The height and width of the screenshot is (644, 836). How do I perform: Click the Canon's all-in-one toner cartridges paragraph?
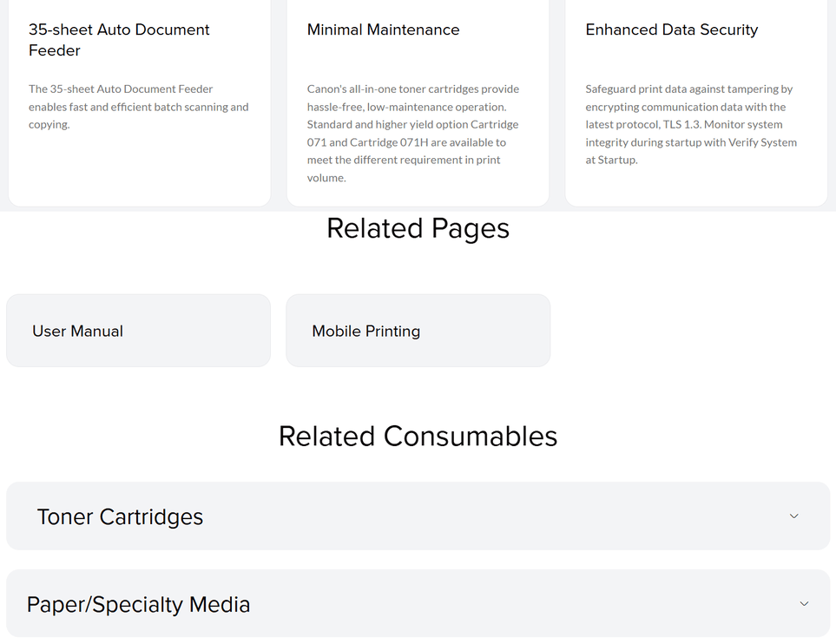click(413, 134)
